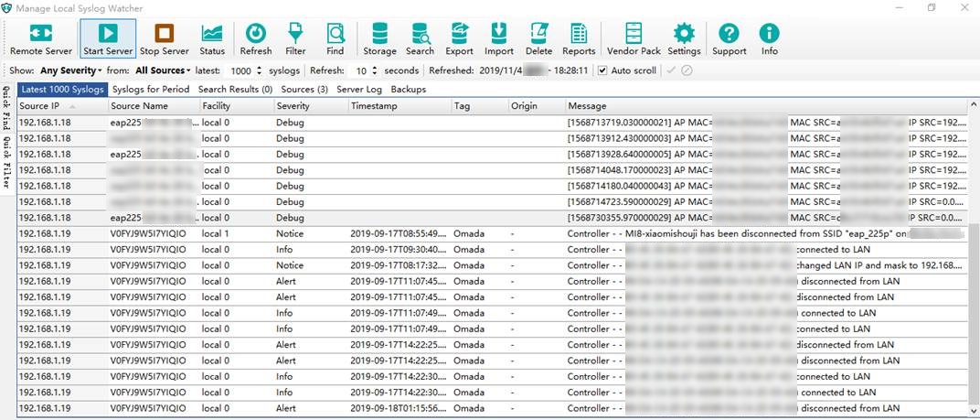Click the Delete toolbar icon
This screenshot has width=980, height=420.
pos(538,38)
